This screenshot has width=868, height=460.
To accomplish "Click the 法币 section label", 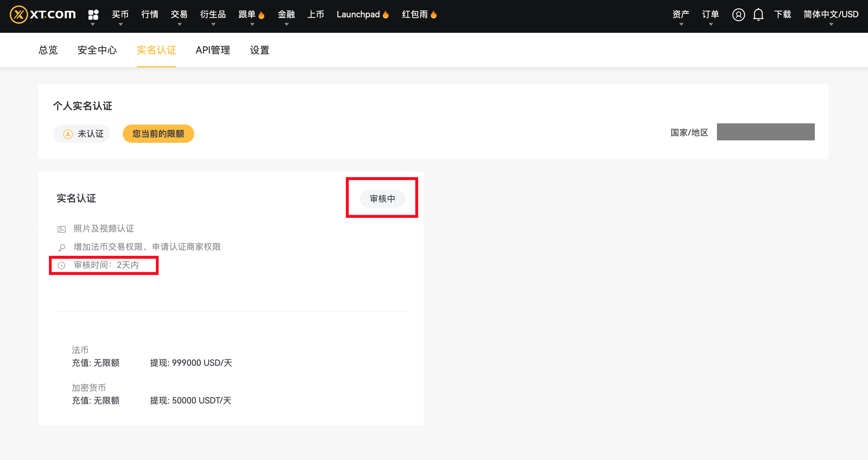I will (x=80, y=350).
